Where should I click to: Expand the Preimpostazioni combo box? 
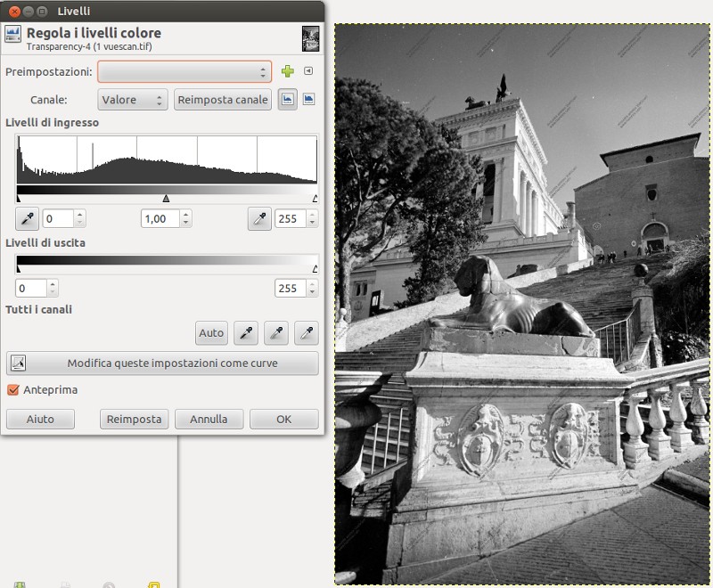[x=184, y=71]
